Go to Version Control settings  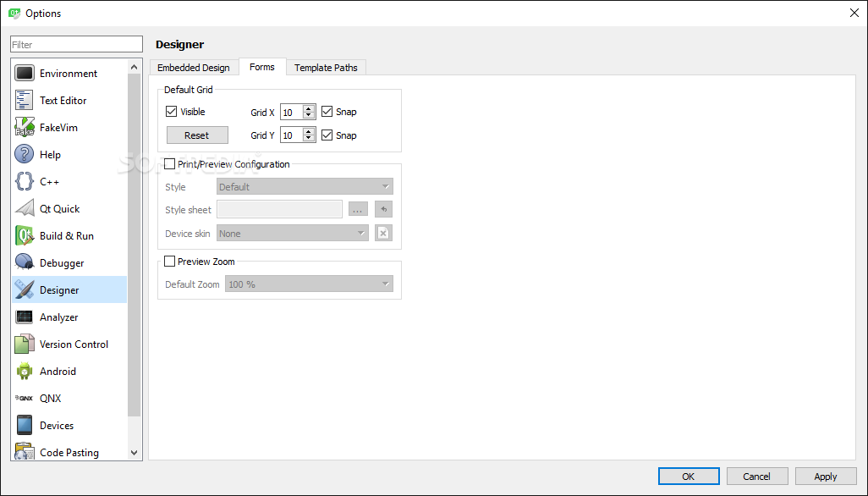click(69, 344)
